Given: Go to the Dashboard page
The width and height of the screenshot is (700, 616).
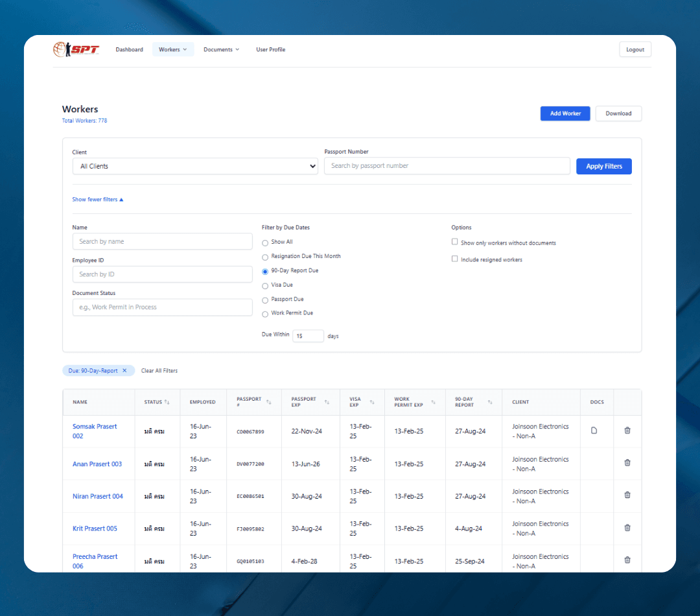Looking at the screenshot, I should click(x=130, y=49).
